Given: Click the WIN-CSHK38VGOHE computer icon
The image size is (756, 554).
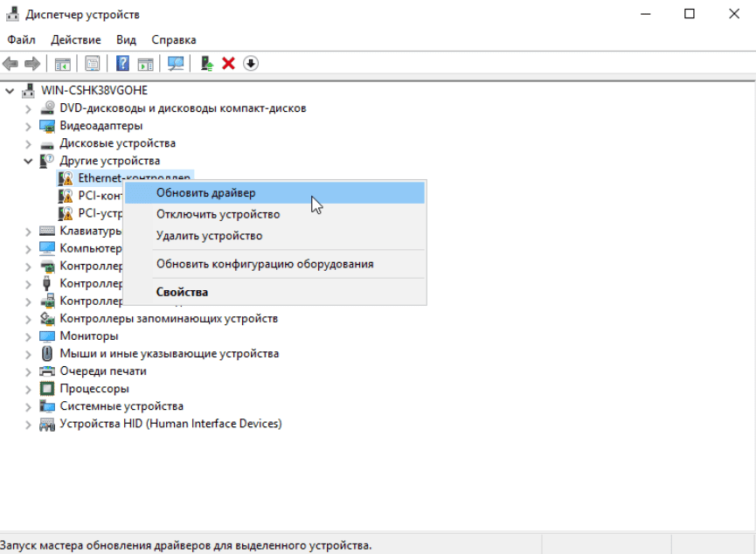Looking at the screenshot, I should tap(29, 90).
